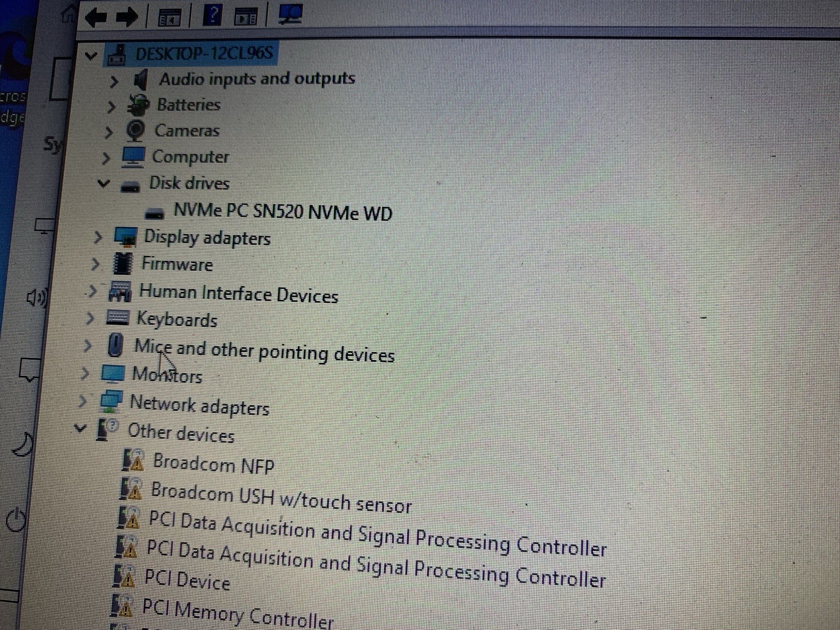Select the Audio inputs and outputs label
840x630 pixels.
coord(257,79)
